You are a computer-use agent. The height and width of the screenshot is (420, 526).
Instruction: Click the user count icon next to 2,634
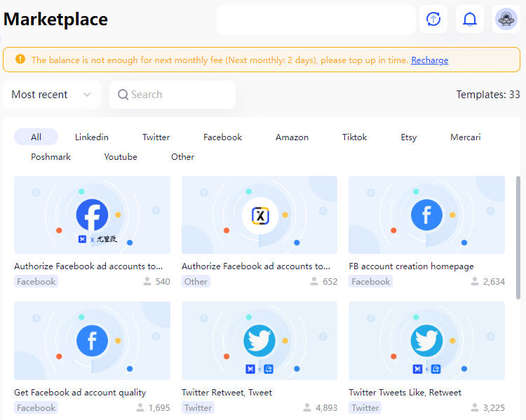[474, 281]
